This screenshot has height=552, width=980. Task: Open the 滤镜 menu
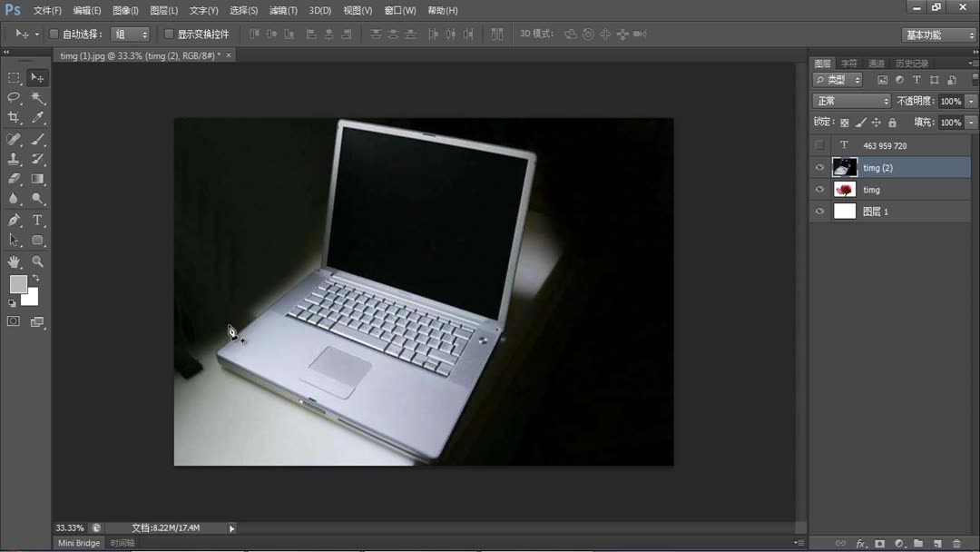pyautogui.click(x=281, y=10)
